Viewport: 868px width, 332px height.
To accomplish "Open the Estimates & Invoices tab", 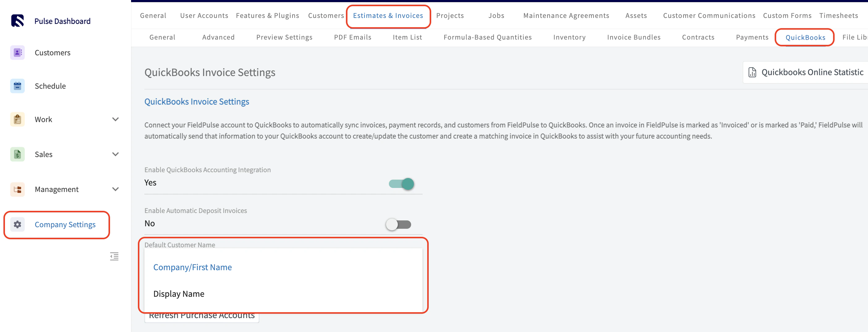I will (388, 15).
